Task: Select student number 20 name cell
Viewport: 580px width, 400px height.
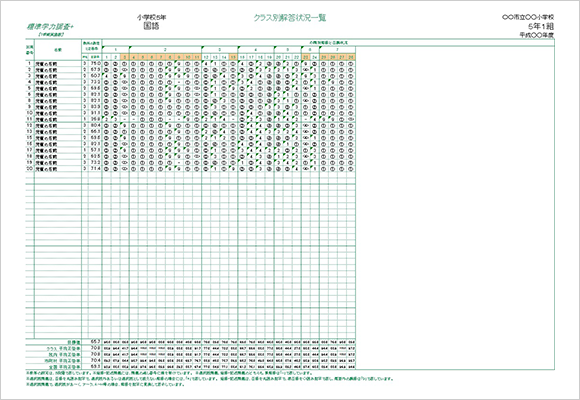Action: point(58,169)
